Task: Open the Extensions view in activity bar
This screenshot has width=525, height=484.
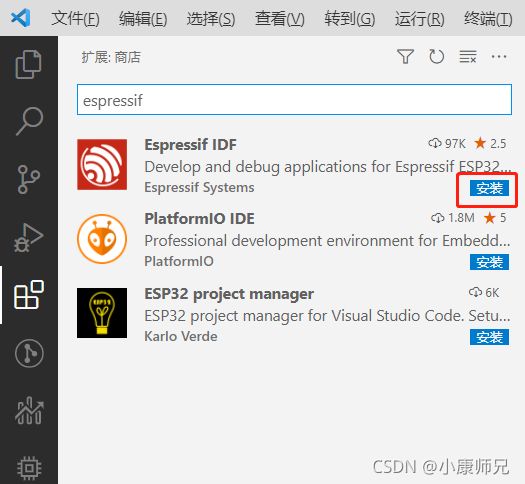Action: pos(29,295)
